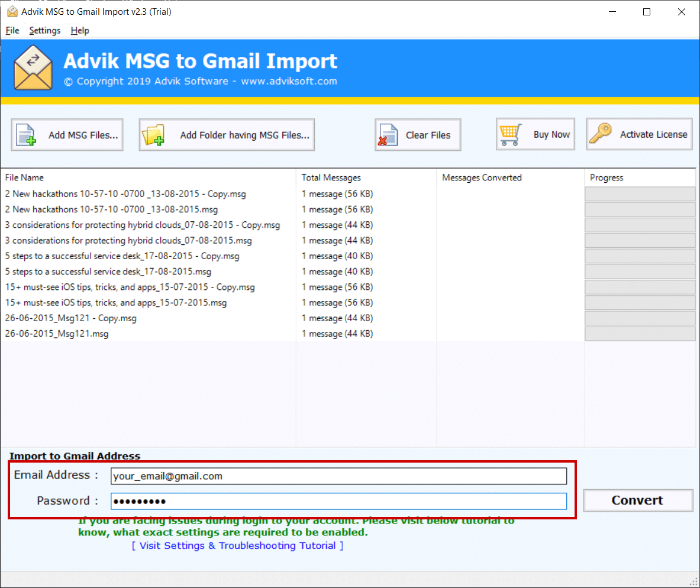Image resolution: width=700 pixels, height=588 pixels.
Task: Select '15+ must-see iOS tips, tricks, and apps_15-07-2015 - Copy.msg'
Action: coord(130,287)
